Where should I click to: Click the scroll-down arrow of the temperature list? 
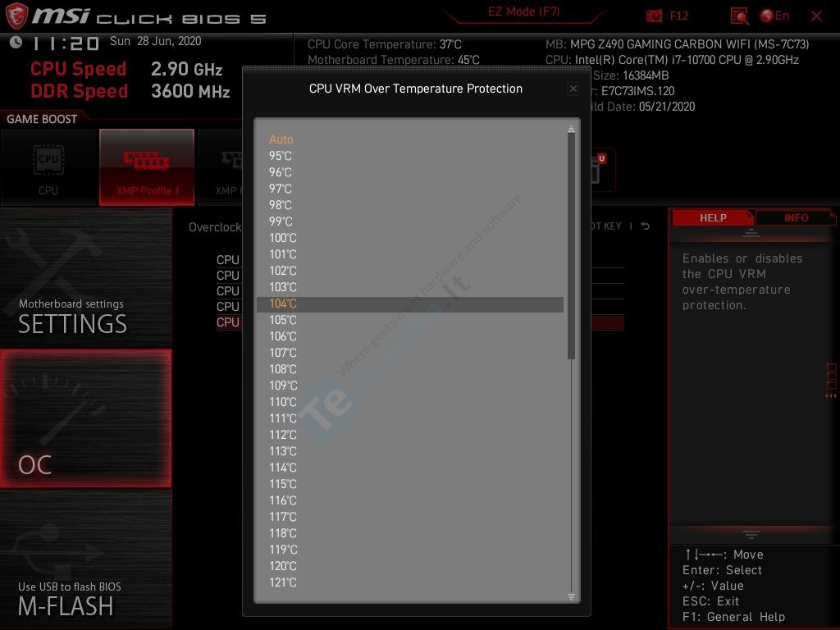pos(571,597)
